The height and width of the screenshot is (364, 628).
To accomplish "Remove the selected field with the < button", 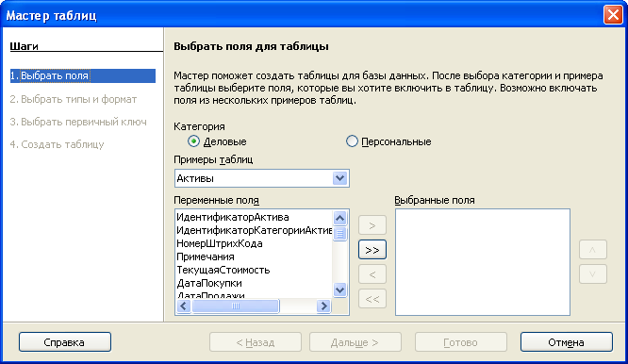I will click(372, 274).
